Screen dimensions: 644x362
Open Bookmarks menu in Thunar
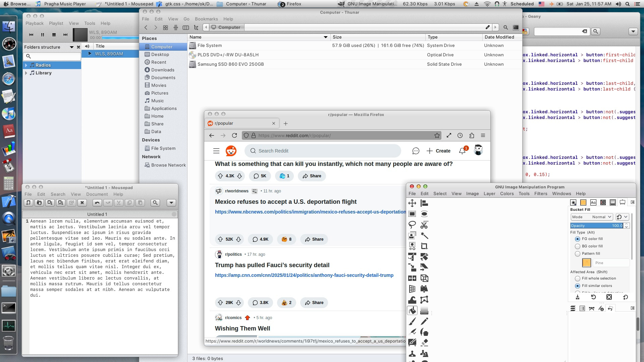click(206, 19)
